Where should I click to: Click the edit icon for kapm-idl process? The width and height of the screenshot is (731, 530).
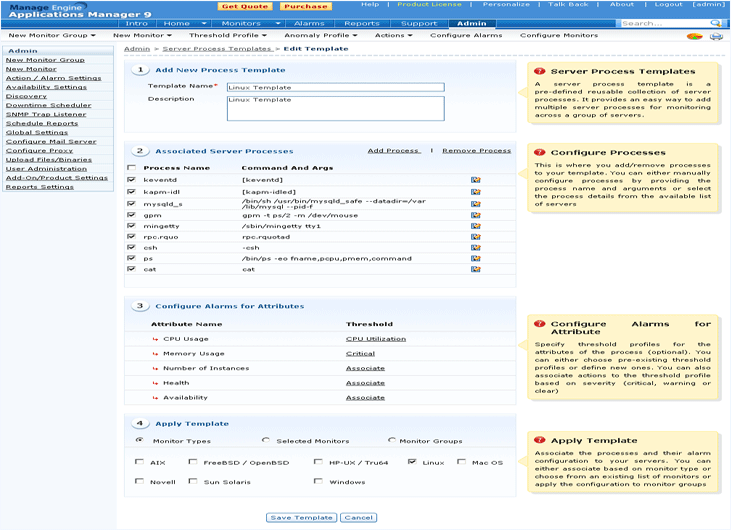click(476, 192)
